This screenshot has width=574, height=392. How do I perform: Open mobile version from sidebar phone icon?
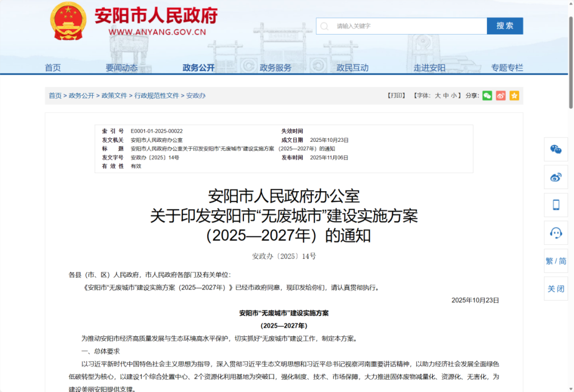(x=556, y=204)
